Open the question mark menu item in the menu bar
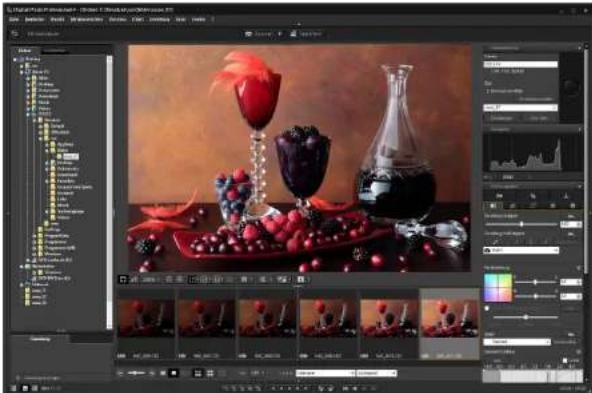This screenshot has width=592, height=393. tap(213, 19)
